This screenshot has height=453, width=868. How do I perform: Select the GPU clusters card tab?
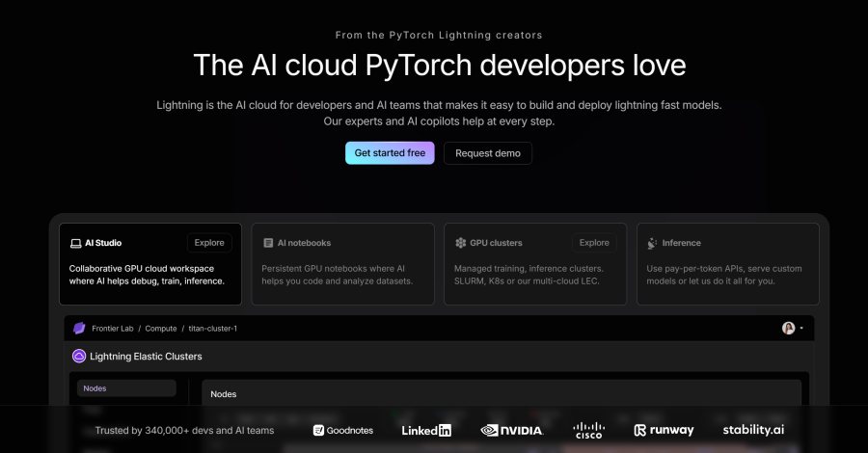point(535,264)
